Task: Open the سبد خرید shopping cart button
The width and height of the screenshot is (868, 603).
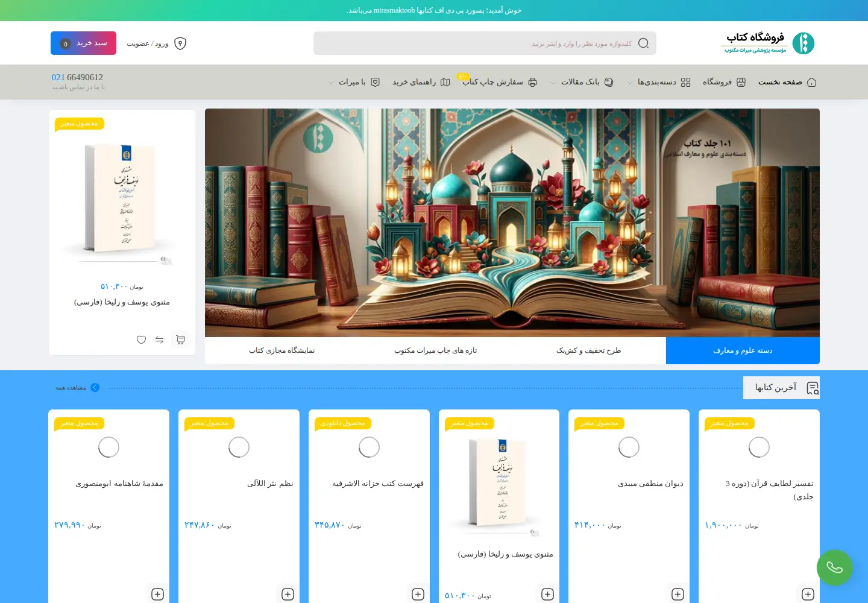Action: tap(83, 43)
